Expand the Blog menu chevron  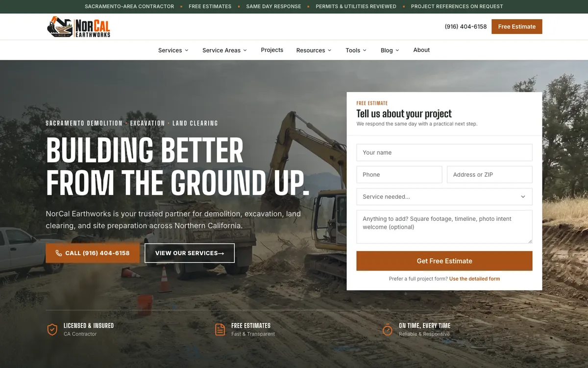click(397, 51)
